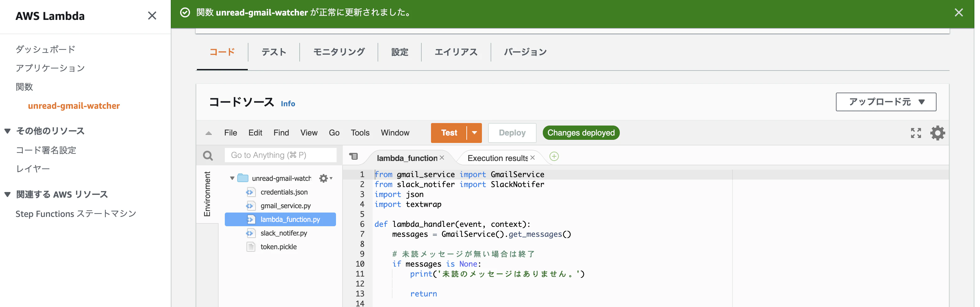Open the View menu

pyautogui.click(x=309, y=133)
